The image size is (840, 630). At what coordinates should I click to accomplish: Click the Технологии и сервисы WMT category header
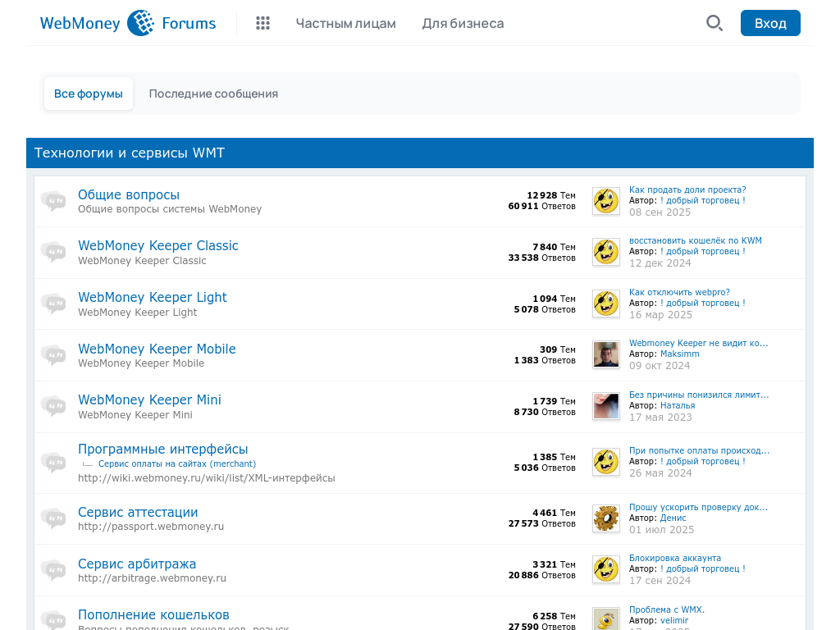pyautogui.click(x=130, y=153)
